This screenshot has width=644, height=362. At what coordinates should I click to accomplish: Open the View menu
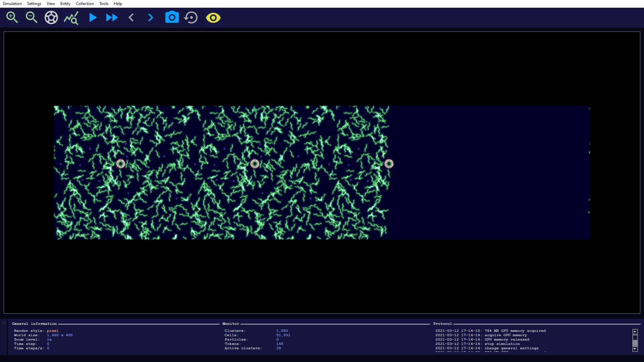pos(51,4)
